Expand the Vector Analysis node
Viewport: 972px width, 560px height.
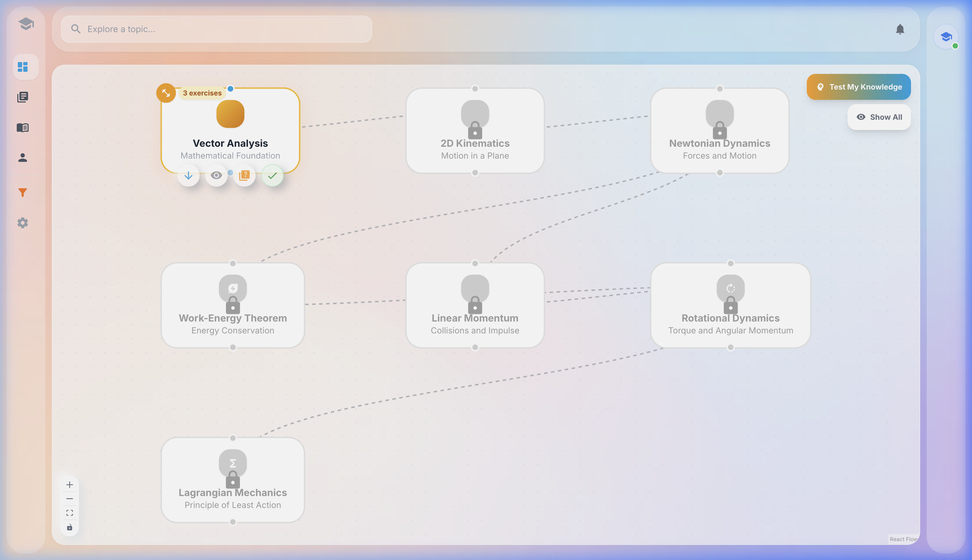click(166, 93)
